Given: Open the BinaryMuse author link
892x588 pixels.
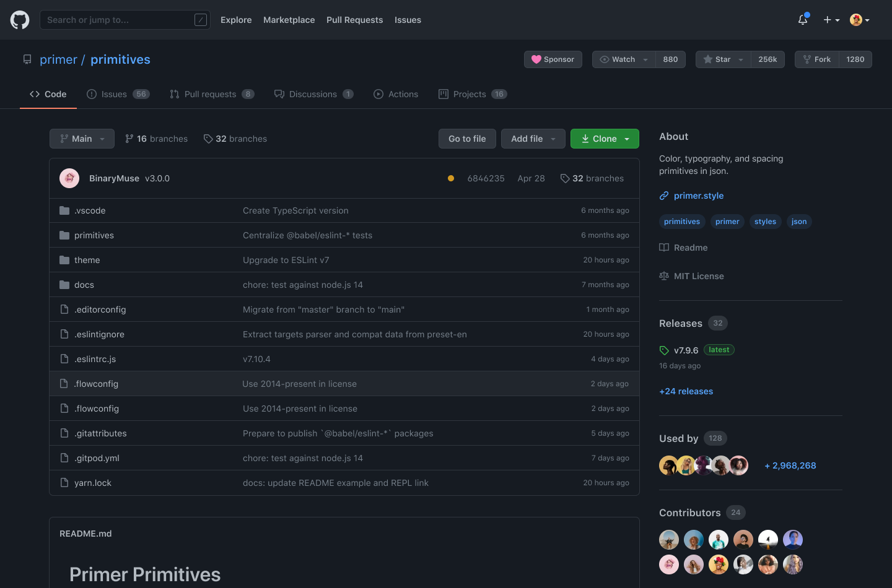Looking at the screenshot, I should point(114,178).
